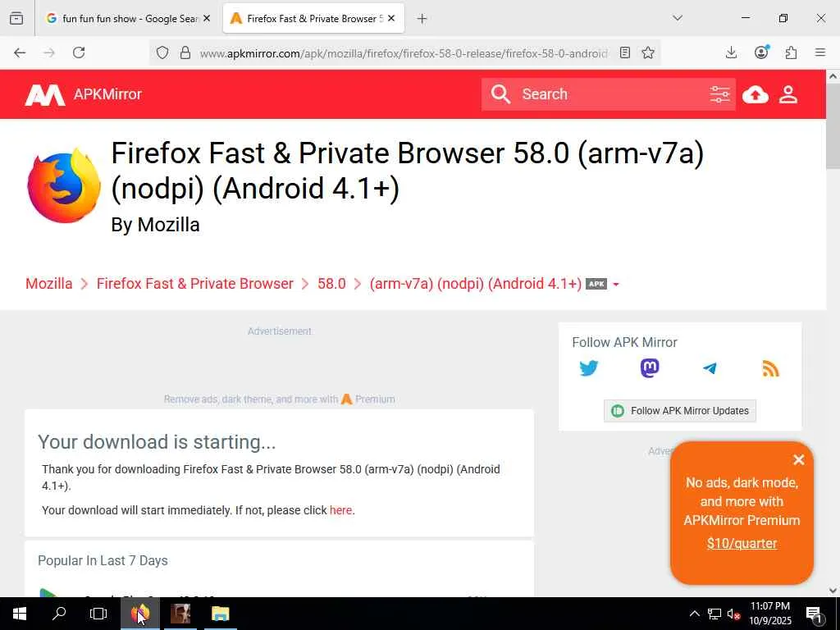This screenshot has height=630, width=840.
Task: Open the muted volume tray icon
Action: [733, 614]
